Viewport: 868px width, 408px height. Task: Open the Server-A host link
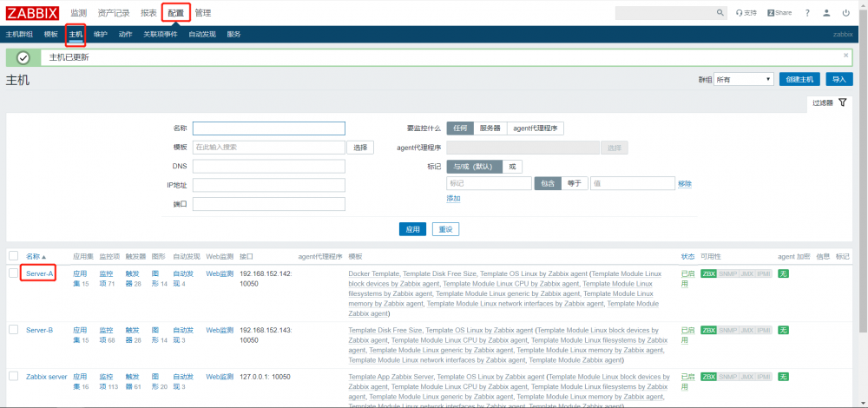(39, 273)
